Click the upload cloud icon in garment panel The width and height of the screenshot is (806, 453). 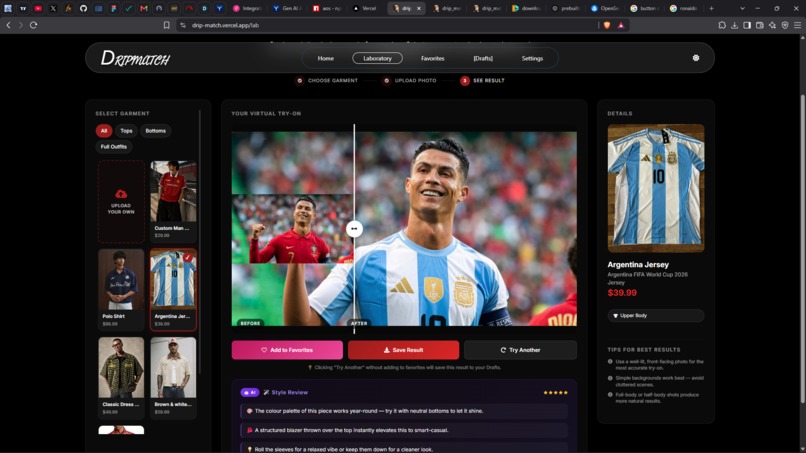click(x=121, y=194)
